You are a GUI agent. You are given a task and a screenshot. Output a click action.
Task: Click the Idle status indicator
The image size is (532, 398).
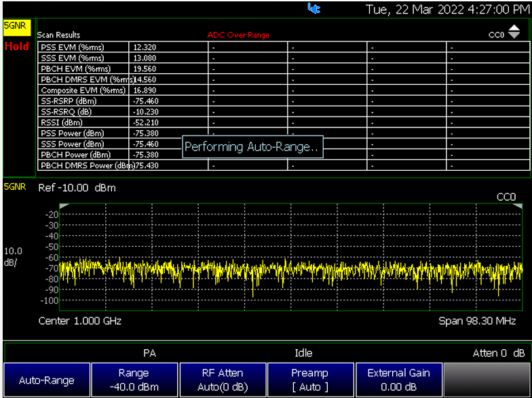pyautogui.click(x=303, y=353)
